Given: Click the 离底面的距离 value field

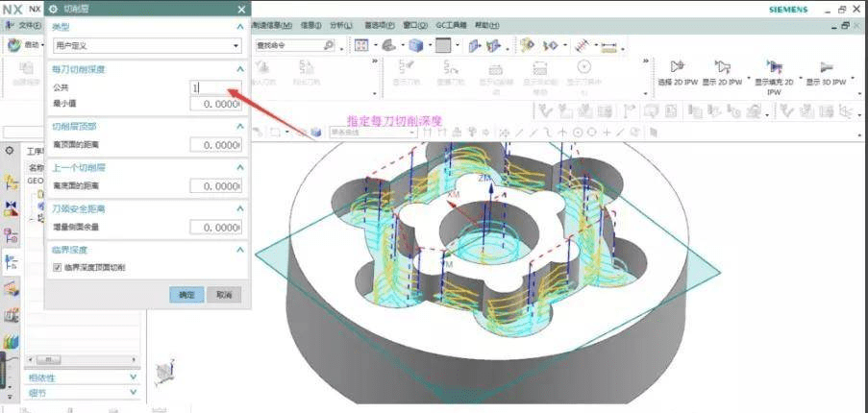Looking at the screenshot, I should [x=215, y=186].
